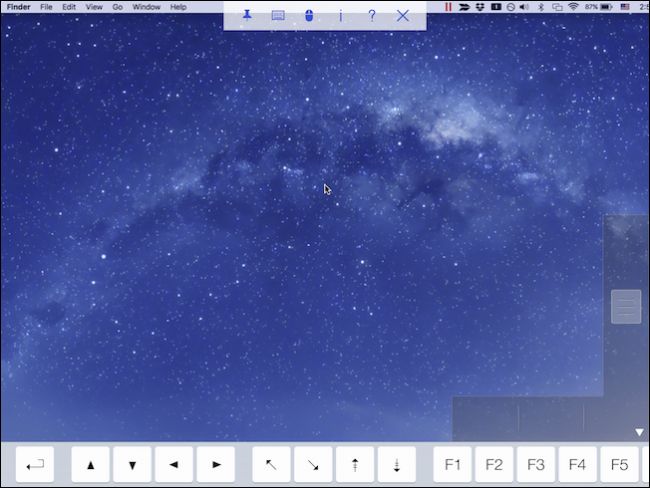Tap the F4 function key
The height and width of the screenshot is (488, 650).
point(577,465)
